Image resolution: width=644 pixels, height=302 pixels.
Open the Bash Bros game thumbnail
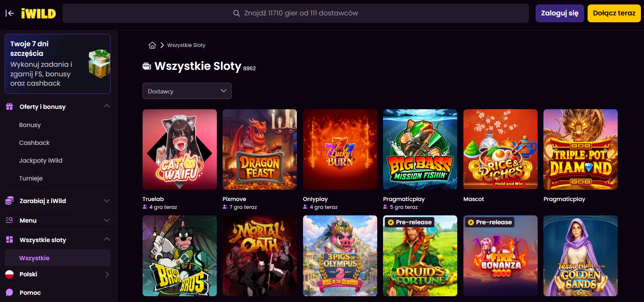pos(180,256)
